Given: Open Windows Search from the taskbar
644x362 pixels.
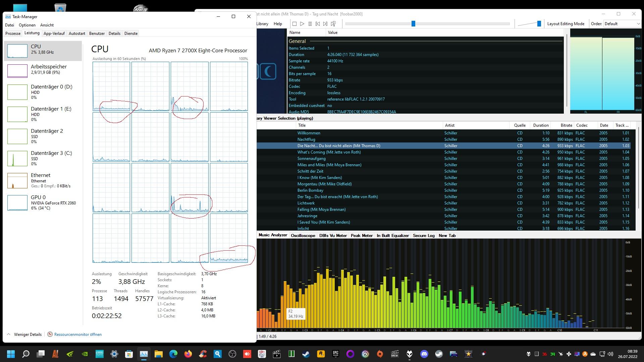Looking at the screenshot, I should point(25,354).
